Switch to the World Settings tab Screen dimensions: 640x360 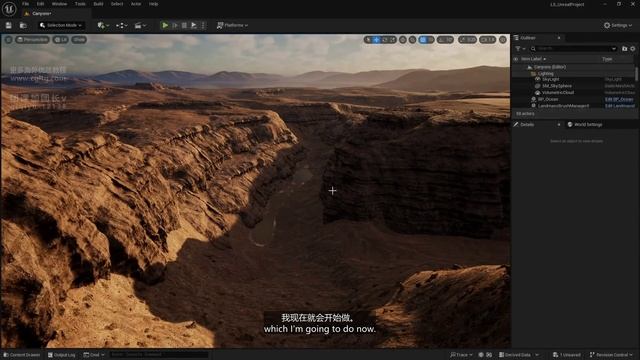pyautogui.click(x=585, y=124)
